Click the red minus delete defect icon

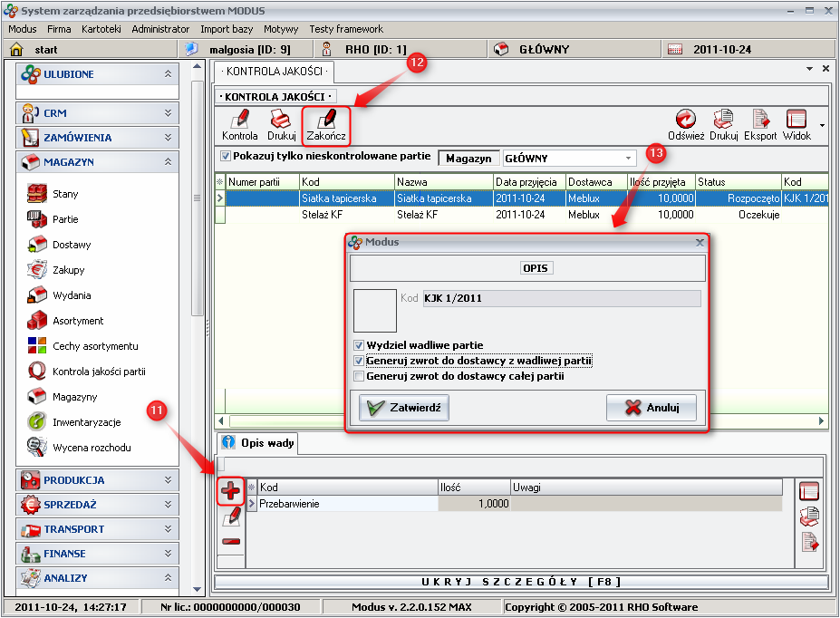pos(231,542)
